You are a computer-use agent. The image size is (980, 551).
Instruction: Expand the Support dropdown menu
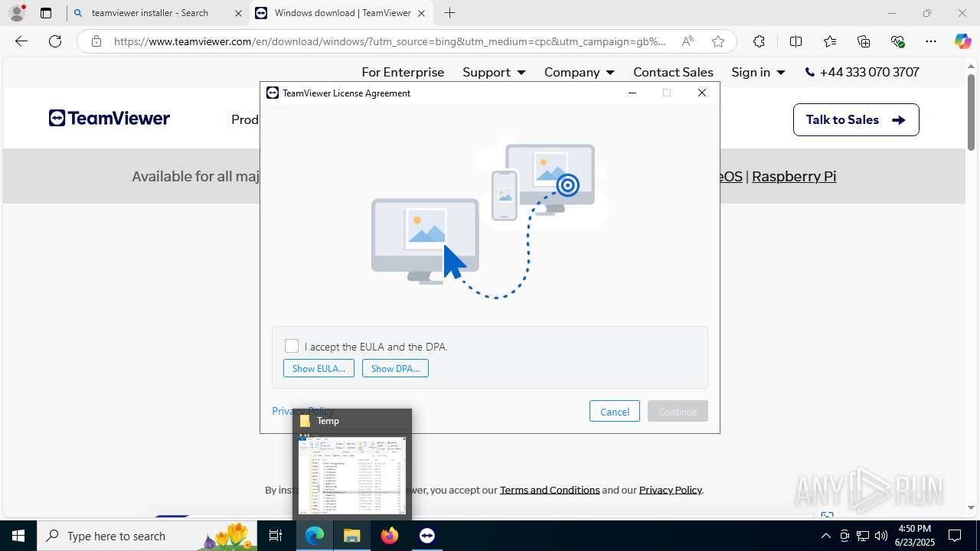point(494,72)
